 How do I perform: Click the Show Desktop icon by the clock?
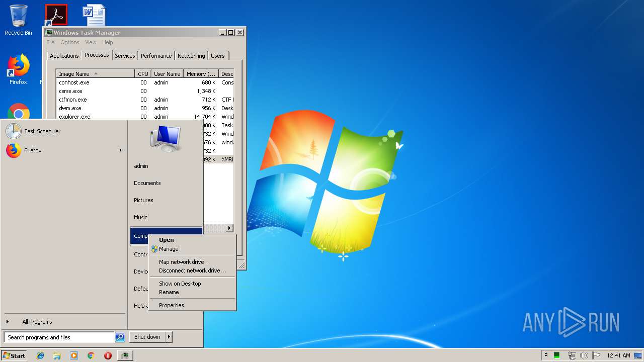pos(638,355)
